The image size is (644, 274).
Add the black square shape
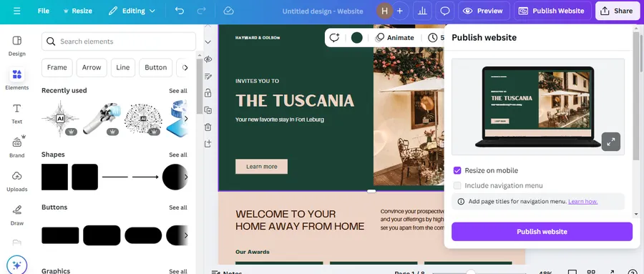point(54,177)
